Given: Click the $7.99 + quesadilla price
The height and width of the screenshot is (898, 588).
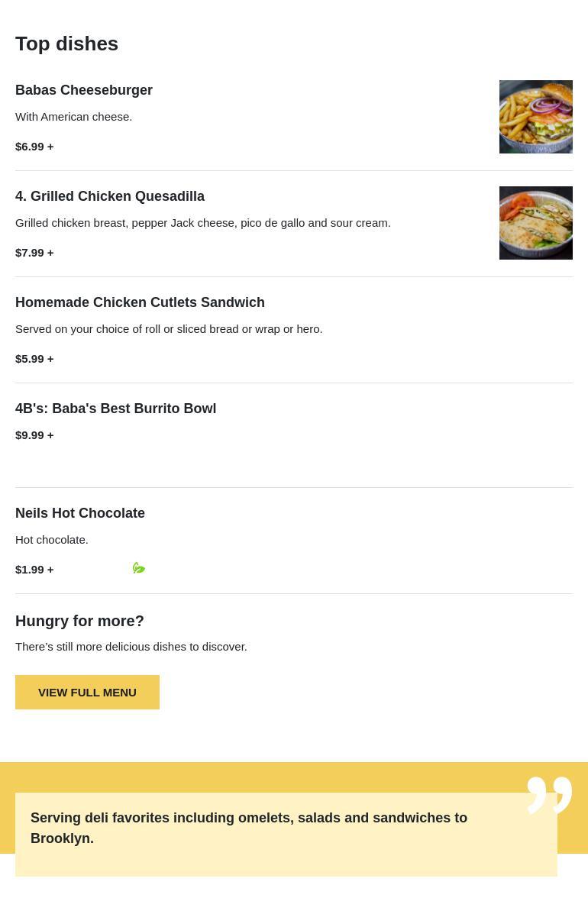Looking at the screenshot, I should click(x=34, y=252).
